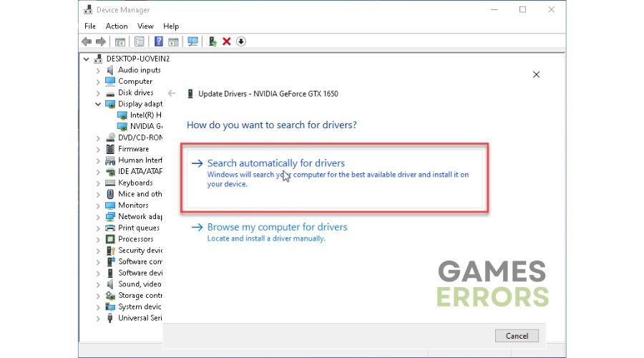Open the File menu

click(x=90, y=26)
